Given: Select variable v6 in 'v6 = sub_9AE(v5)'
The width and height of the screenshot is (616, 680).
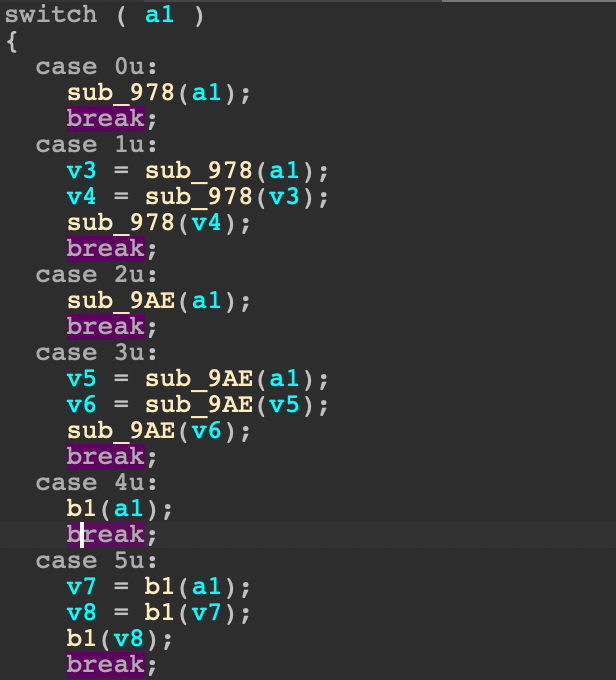Looking at the screenshot, I should 82,405.
